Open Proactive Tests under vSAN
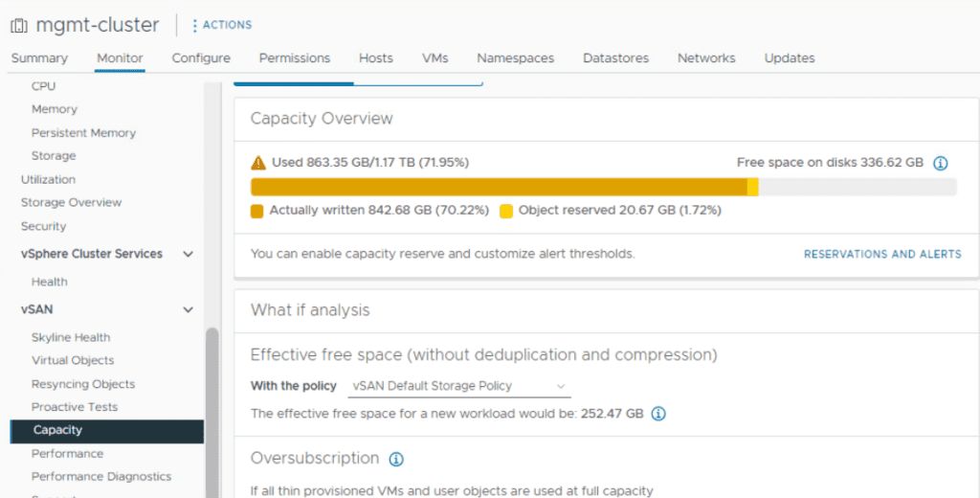Viewport: 980px width, 498px height. tap(75, 407)
